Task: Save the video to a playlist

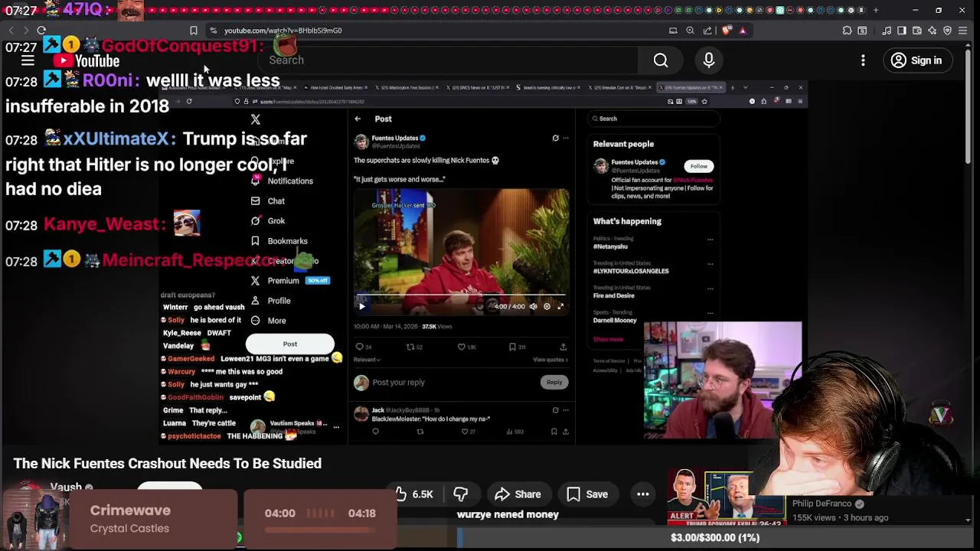Action: coord(587,494)
